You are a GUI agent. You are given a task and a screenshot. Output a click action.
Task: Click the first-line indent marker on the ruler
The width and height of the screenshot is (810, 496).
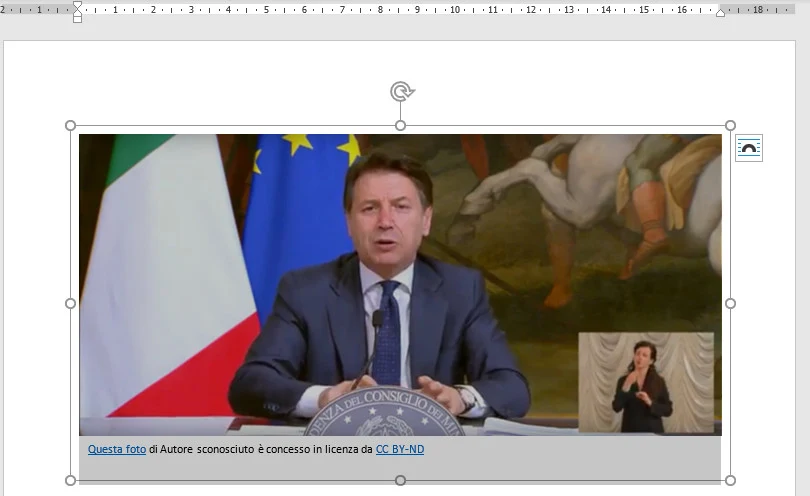pyautogui.click(x=77, y=5)
